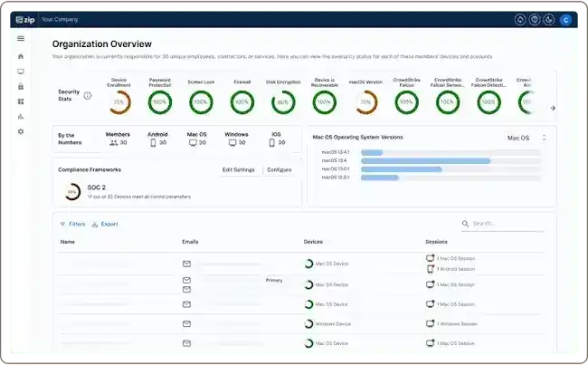Open the bar chart reports icon
588x365 pixels.
pyautogui.click(x=21, y=117)
